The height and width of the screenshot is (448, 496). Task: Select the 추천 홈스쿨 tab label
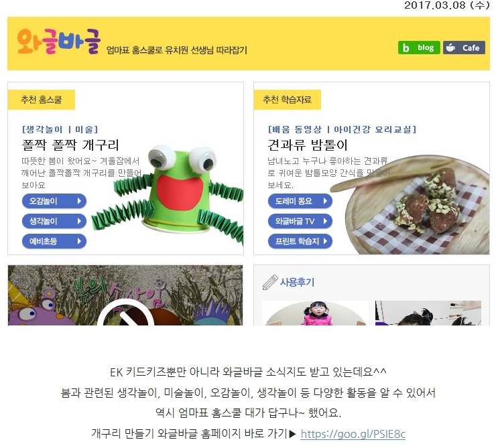pos(41,100)
